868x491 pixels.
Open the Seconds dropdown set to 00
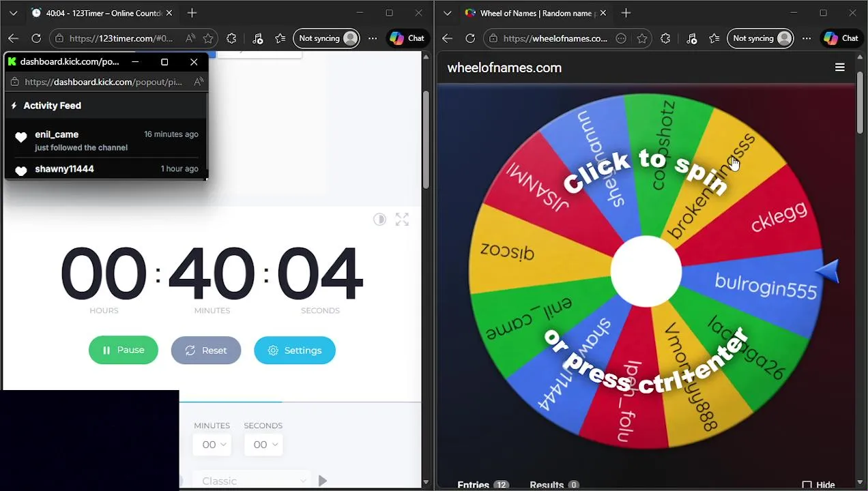pos(264,445)
